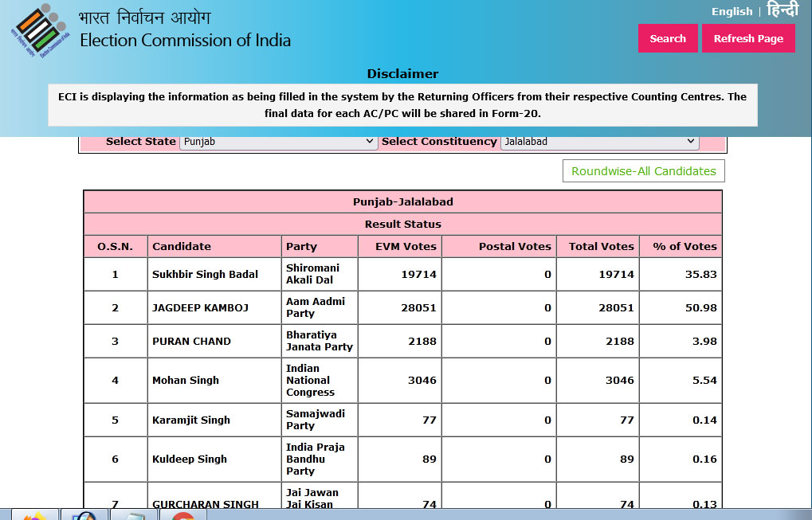Click the Candidate column header
This screenshot has width=812, height=520.
[x=214, y=246]
